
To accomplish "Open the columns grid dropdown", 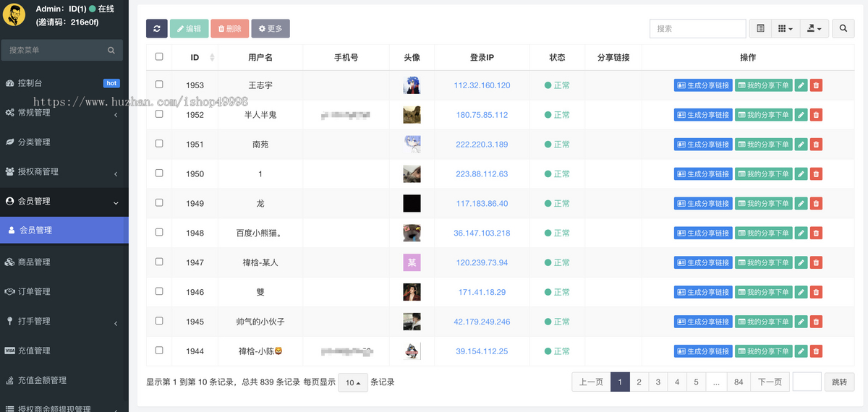I will 786,28.
